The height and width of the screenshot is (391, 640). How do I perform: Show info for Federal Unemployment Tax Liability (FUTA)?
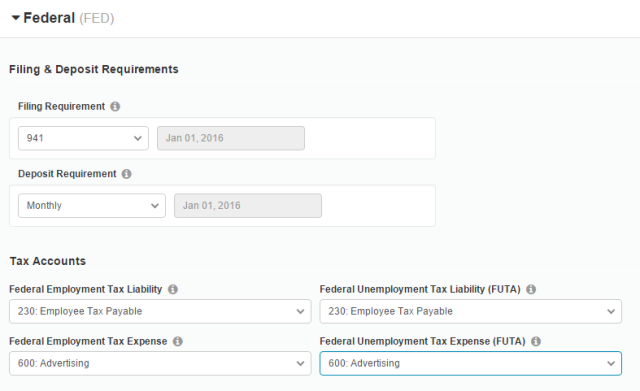pos(531,289)
